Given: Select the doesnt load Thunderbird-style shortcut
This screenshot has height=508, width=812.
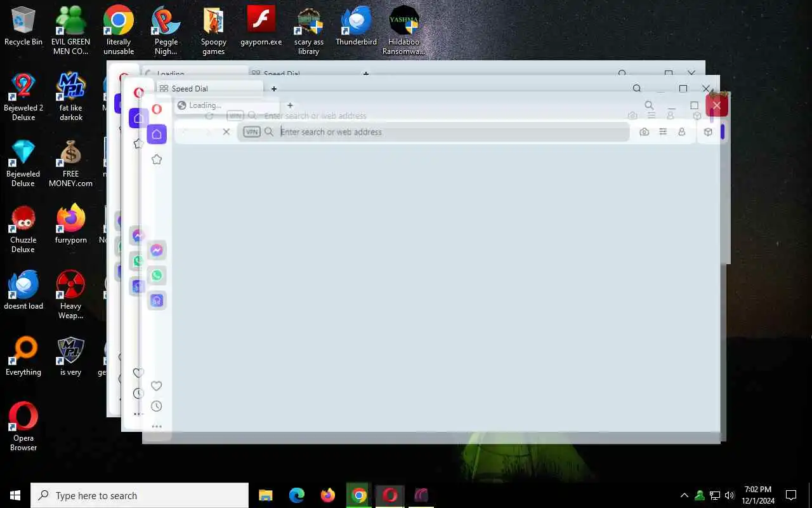Looking at the screenshot, I should tap(23, 290).
